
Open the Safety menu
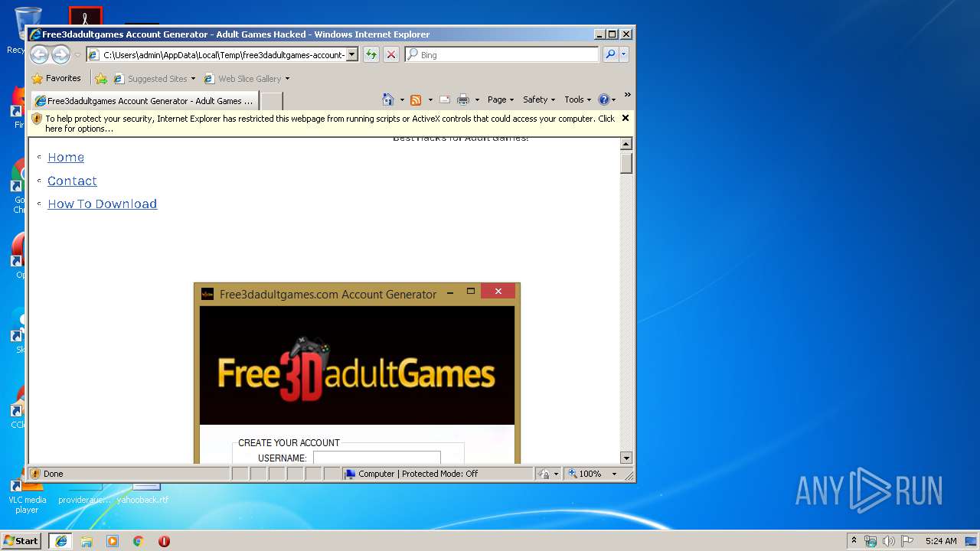pyautogui.click(x=539, y=99)
